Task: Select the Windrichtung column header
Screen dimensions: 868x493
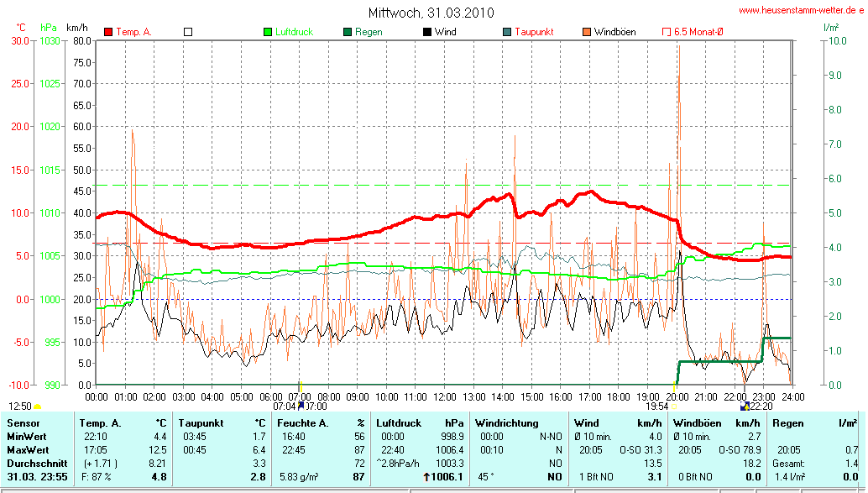Action: click(x=505, y=423)
